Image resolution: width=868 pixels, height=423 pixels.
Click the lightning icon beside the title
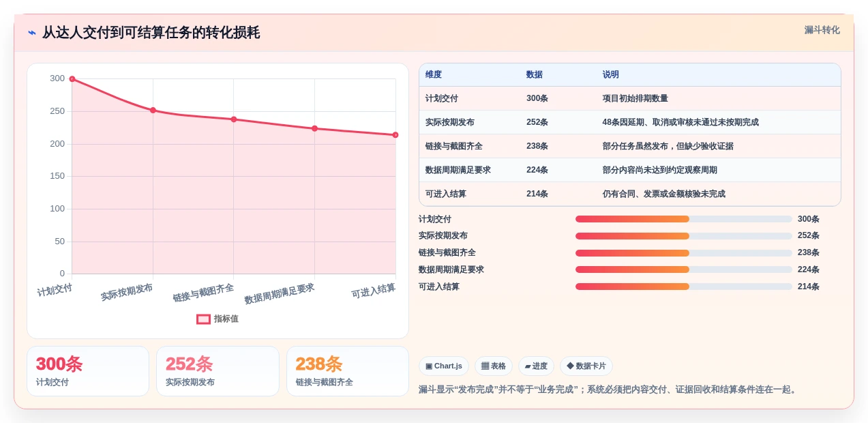click(31, 33)
